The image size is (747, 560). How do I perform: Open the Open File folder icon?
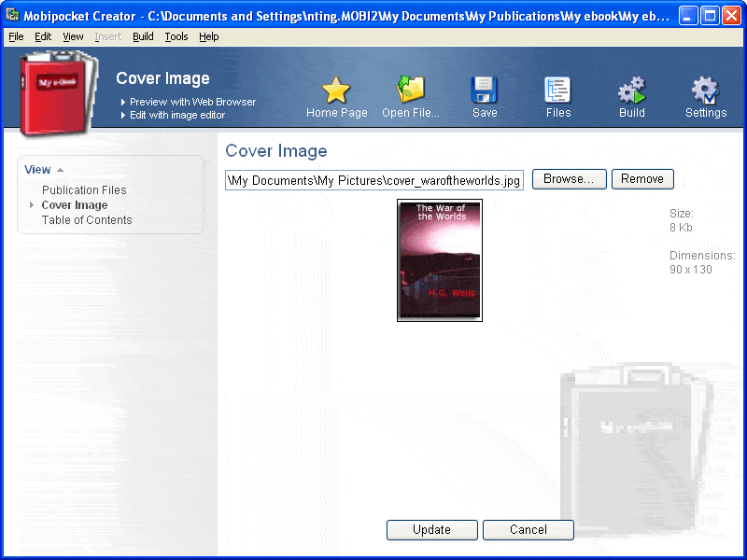tap(410, 89)
